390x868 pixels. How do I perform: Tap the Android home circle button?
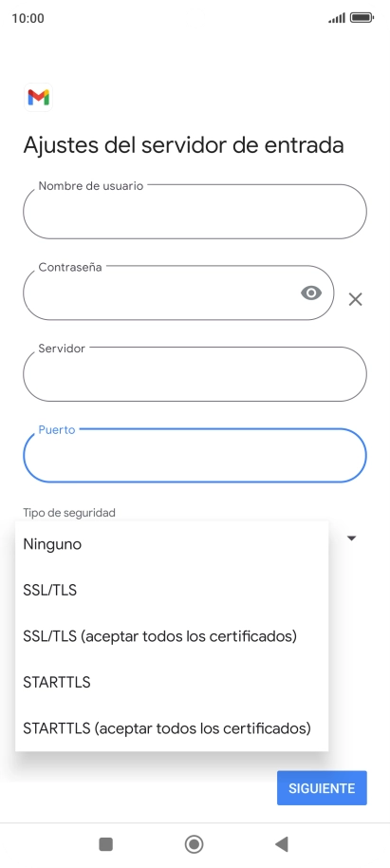[195, 844]
